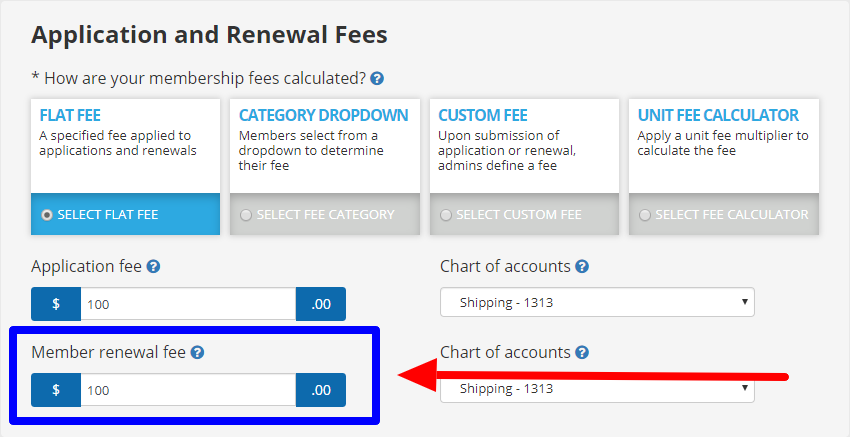The height and width of the screenshot is (437, 850).
Task: Click help icon next to Application fee
Action: click(x=153, y=266)
